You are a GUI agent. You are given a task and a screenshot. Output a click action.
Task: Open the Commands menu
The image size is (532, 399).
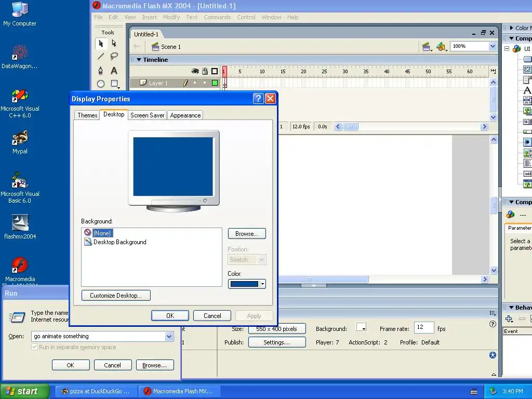(217, 17)
